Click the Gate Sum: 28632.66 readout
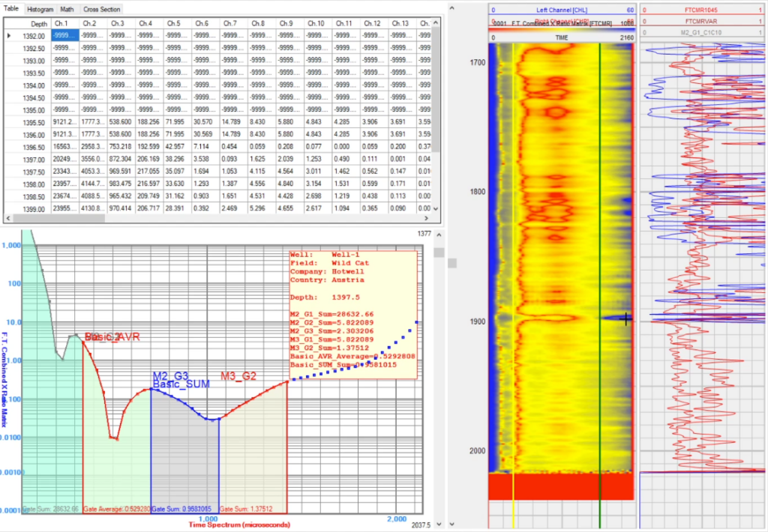Viewport: 768px width, 532px height. coord(50,509)
